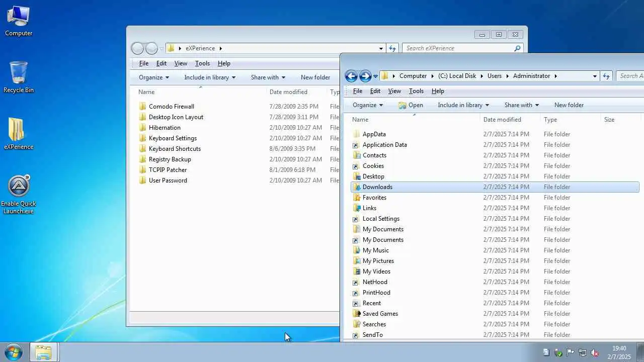Click Computer in the address breadcrumb
This screenshot has height=362, width=644.
click(413, 76)
